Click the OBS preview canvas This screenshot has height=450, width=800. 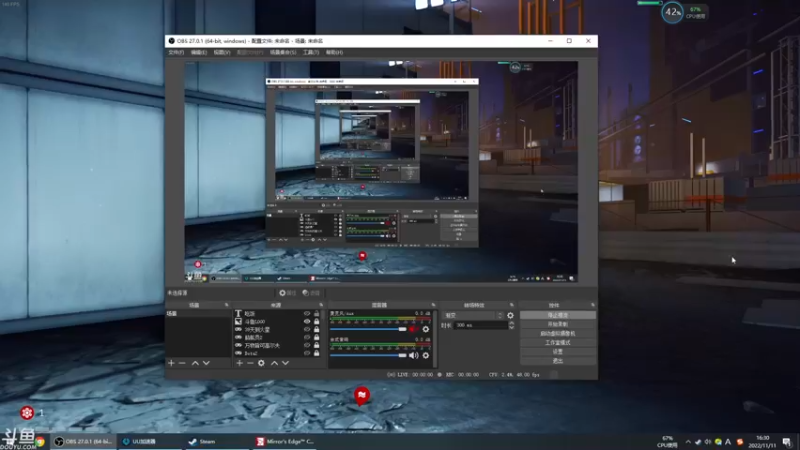coord(381,171)
